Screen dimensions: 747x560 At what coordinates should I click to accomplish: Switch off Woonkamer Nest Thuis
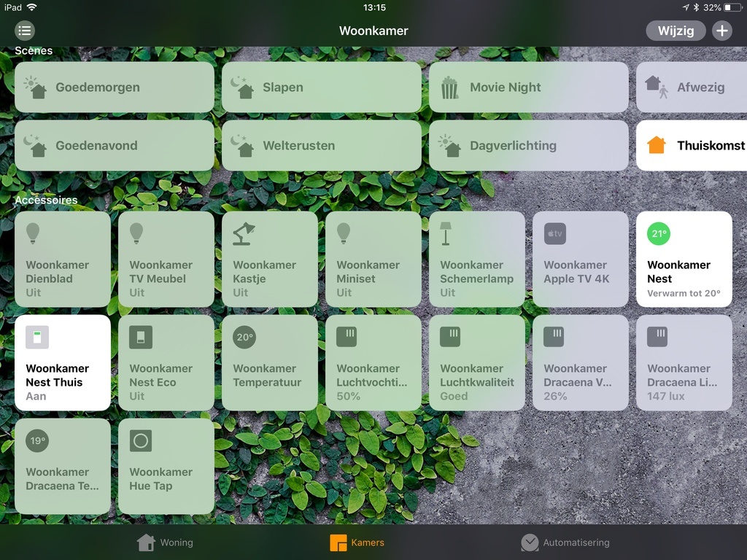63,363
